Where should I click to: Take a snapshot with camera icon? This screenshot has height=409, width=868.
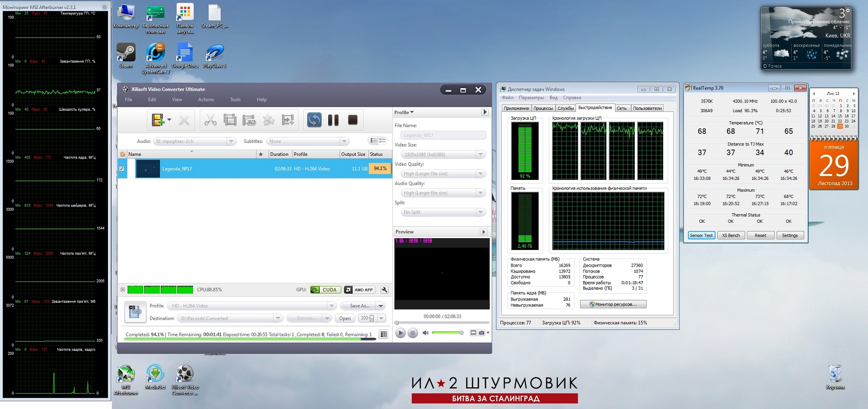(x=481, y=333)
